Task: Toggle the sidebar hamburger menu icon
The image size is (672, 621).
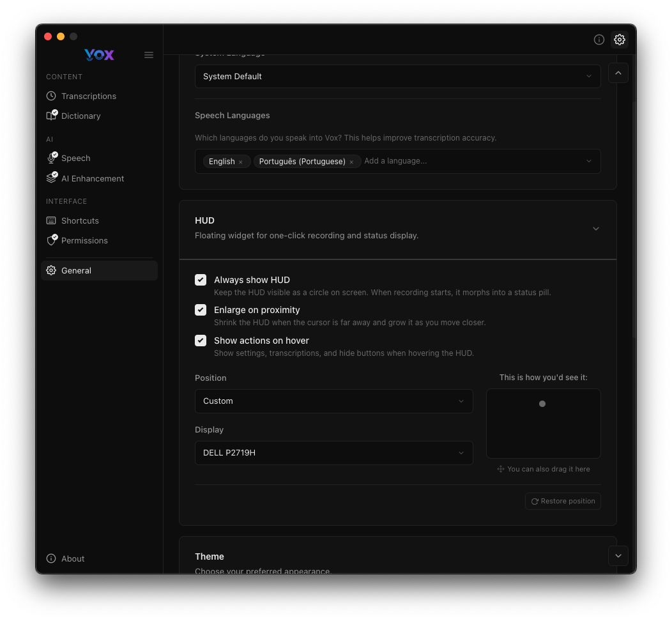Action: point(149,55)
